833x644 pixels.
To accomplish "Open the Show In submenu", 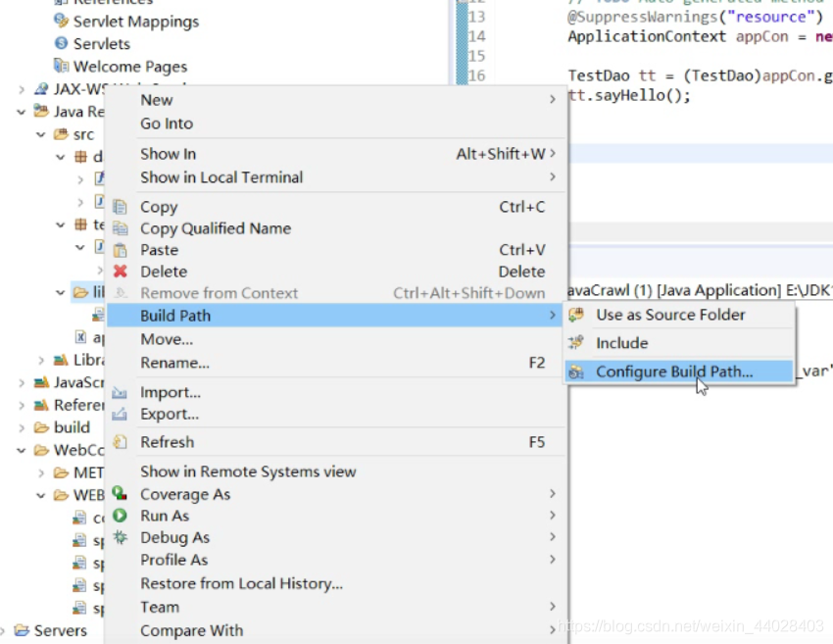I will pos(336,154).
